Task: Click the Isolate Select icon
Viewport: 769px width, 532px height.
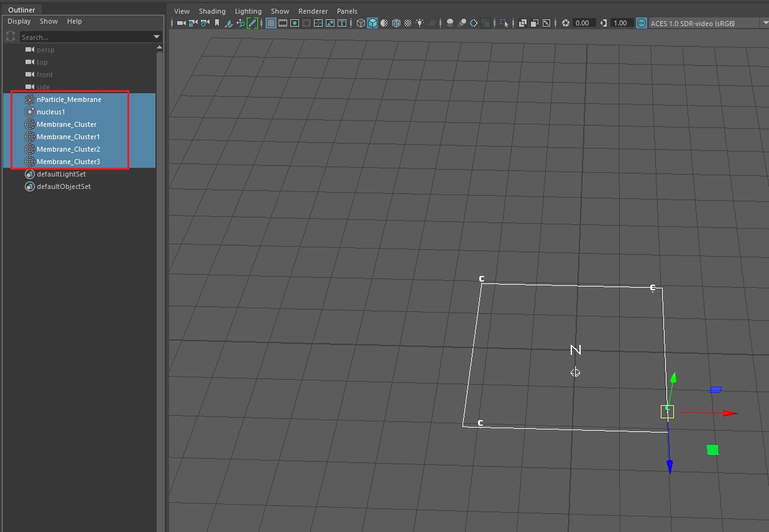Action: coord(504,23)
